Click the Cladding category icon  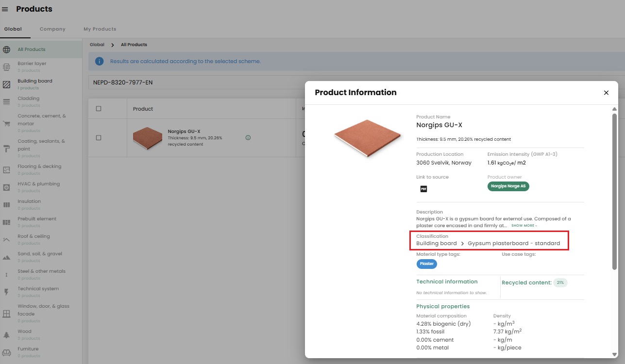click(x=7, y=102)
